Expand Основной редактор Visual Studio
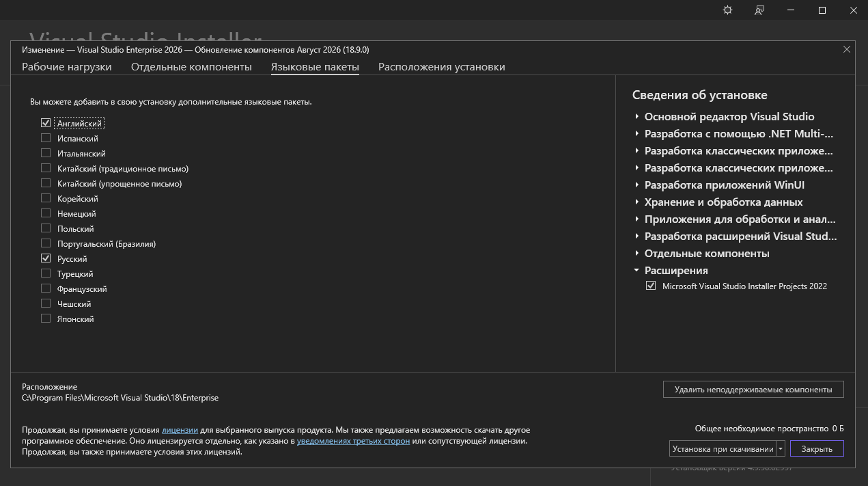868x486 pixels. (x=636, y=116)
